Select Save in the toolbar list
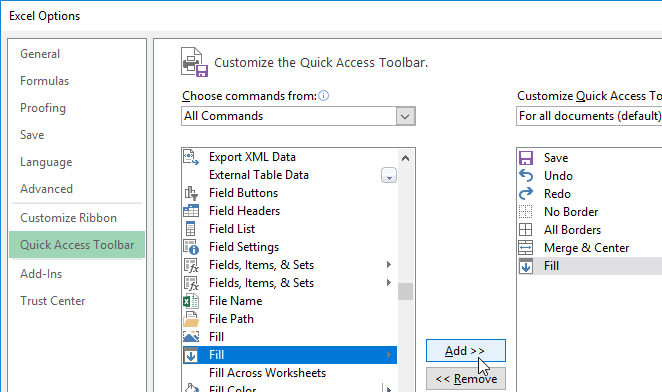Viewport: 662px width, 392px height. pos(590,158)
